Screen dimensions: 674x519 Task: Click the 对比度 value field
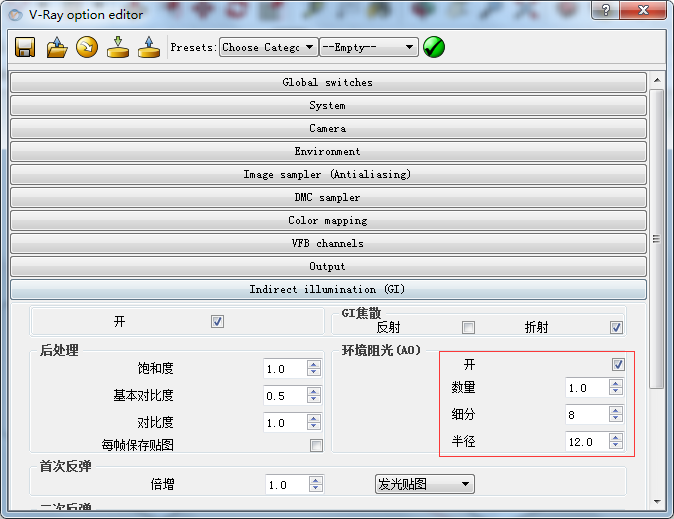pyautogui.click(x=285, y=423)
